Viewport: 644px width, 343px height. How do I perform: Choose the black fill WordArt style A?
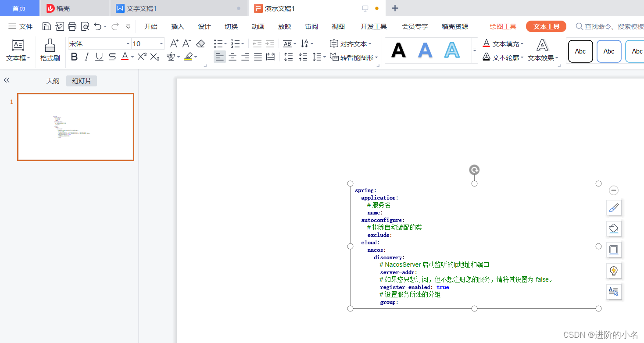pyautogui.click(x=398, y=50)
